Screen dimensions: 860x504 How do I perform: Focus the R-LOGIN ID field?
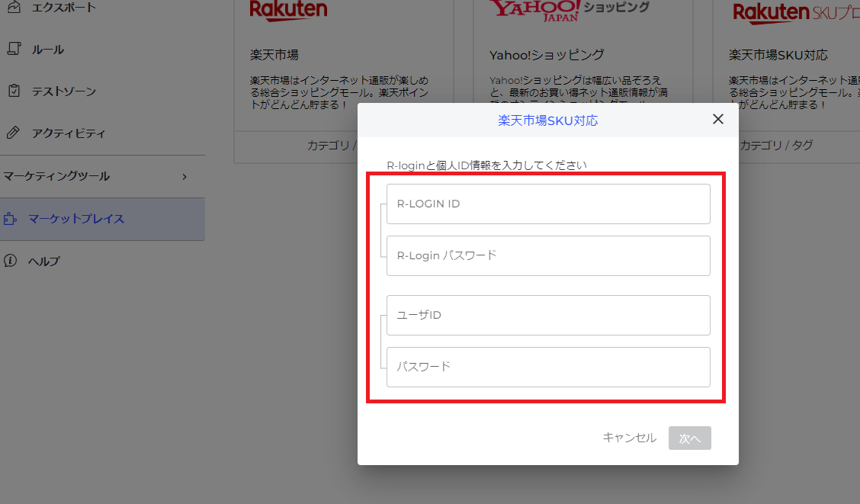coord(548,204)
